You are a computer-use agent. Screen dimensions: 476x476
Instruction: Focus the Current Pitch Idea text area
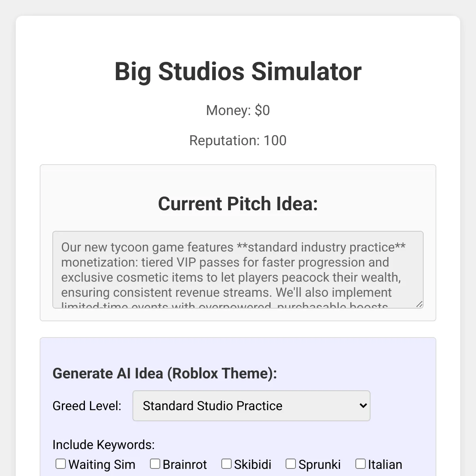[237, 270]
